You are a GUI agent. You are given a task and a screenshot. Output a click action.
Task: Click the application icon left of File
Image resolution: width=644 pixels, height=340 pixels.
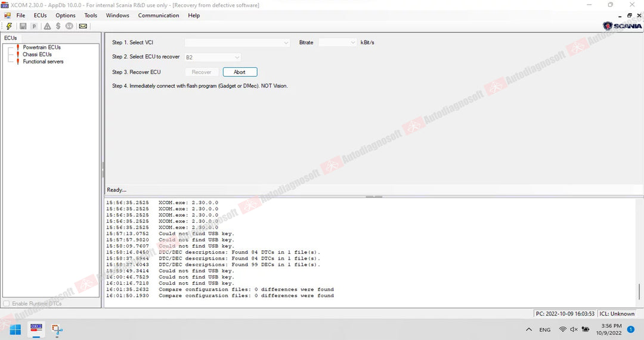[x=7, y=15]
